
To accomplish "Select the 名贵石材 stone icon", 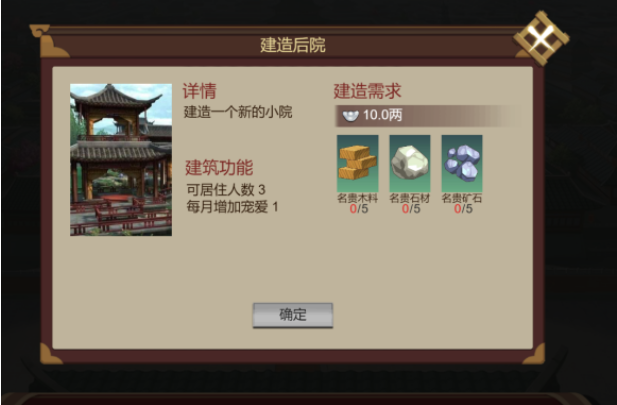I will 410,163.
